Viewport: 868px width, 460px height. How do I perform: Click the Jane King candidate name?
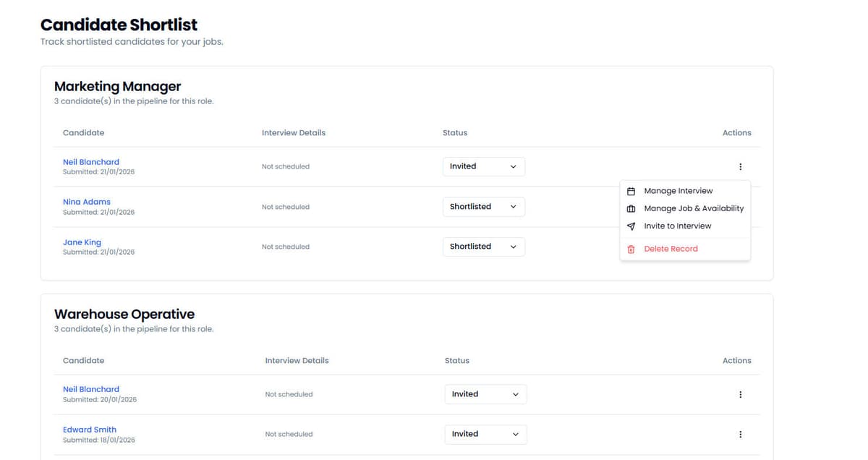point(82,242)
